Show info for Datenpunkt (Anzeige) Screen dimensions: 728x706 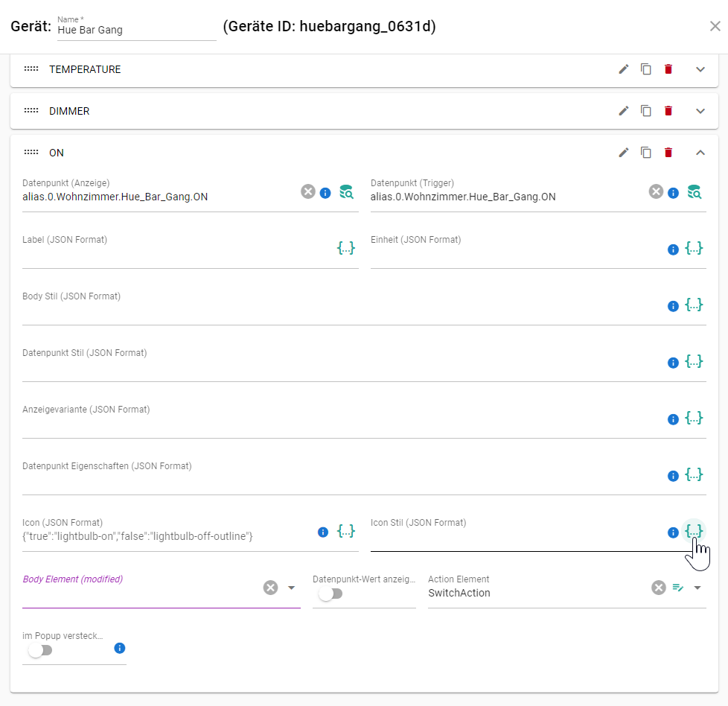(x=325, y=193)
